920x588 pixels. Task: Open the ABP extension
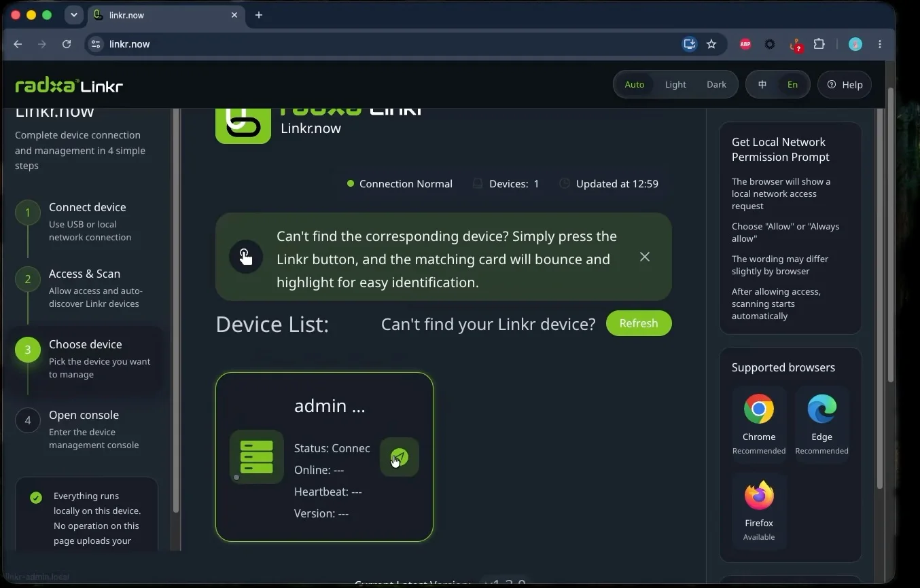click(x=745, y=44)
